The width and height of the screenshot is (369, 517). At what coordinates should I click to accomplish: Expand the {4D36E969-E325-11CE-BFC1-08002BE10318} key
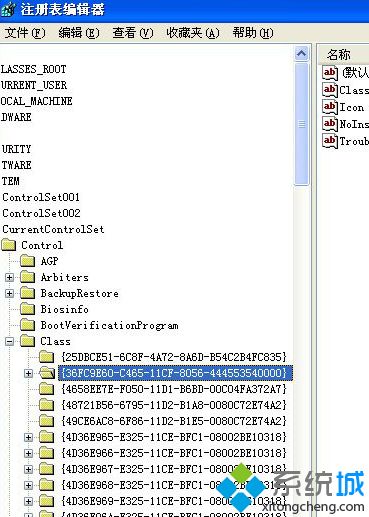tap(29, 501)
